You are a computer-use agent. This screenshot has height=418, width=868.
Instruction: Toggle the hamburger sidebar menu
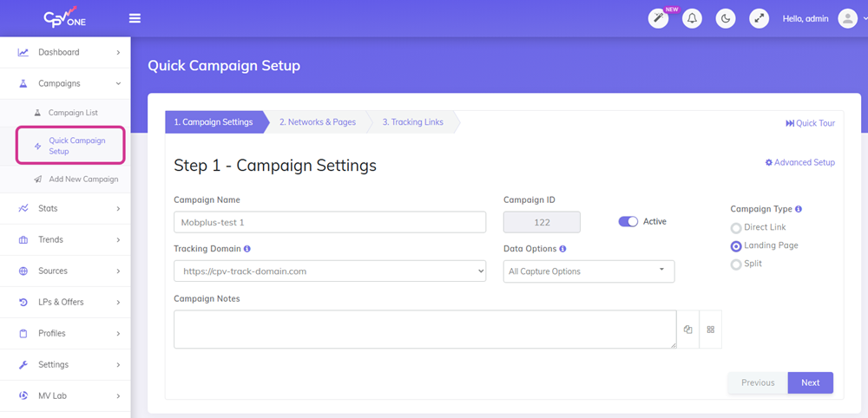pyautogui.click(x=135, y=18)
